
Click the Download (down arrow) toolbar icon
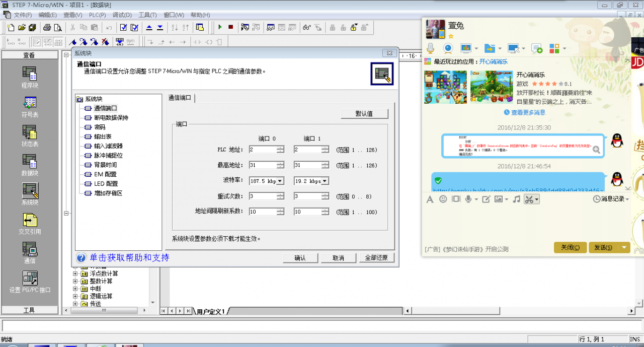pyautogui.click(x=160, y=27)
